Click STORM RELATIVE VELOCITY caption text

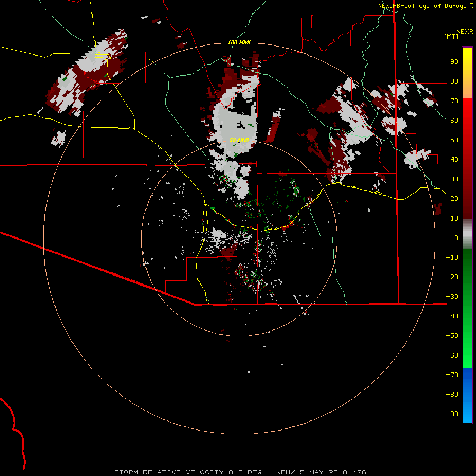169,472
